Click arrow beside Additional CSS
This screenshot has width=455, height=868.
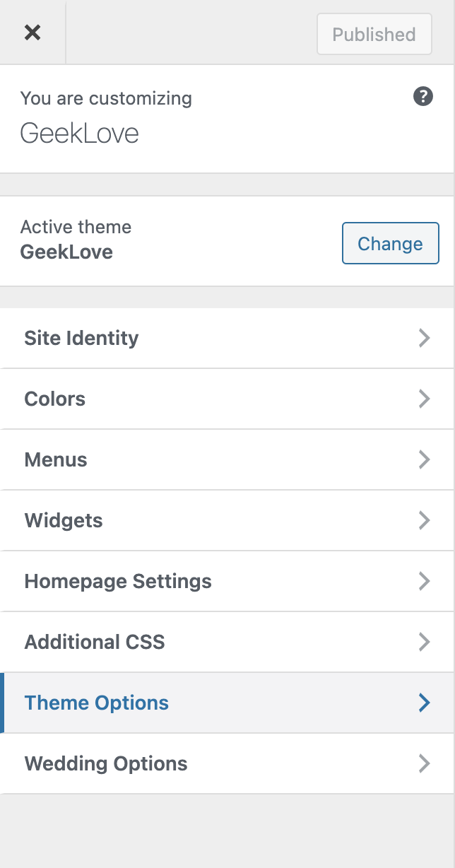[424, 642]
